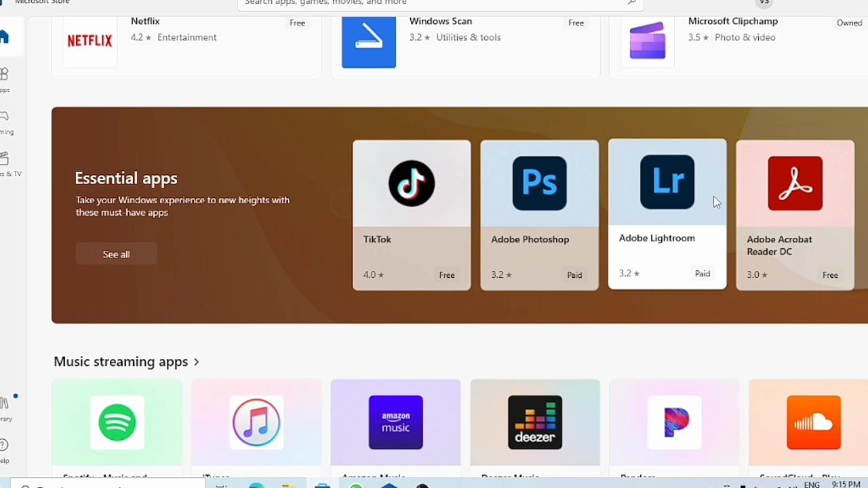Click the Windows Scan app title
Viewport: 868px width, 488px height.
(x=440, y=21)
